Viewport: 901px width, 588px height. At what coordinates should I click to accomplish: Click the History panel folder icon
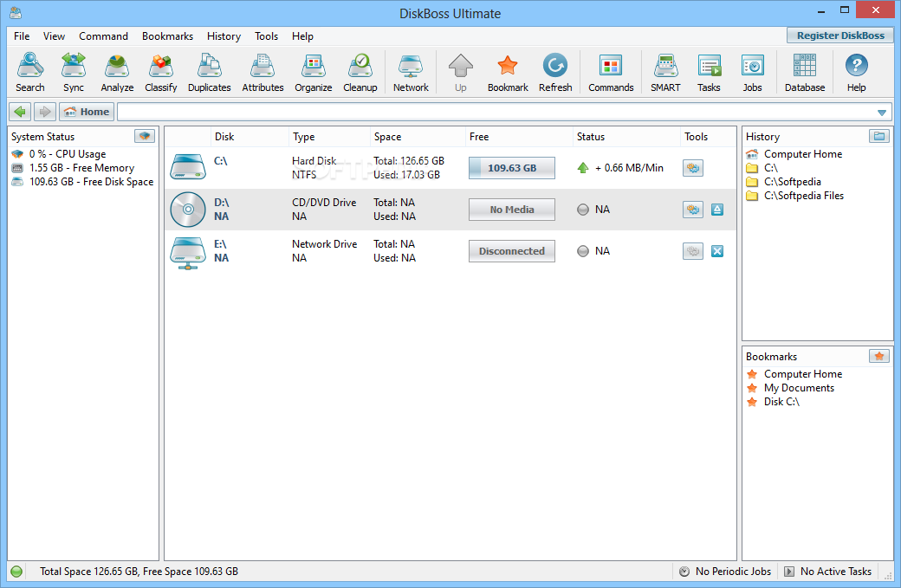point(879,136)
